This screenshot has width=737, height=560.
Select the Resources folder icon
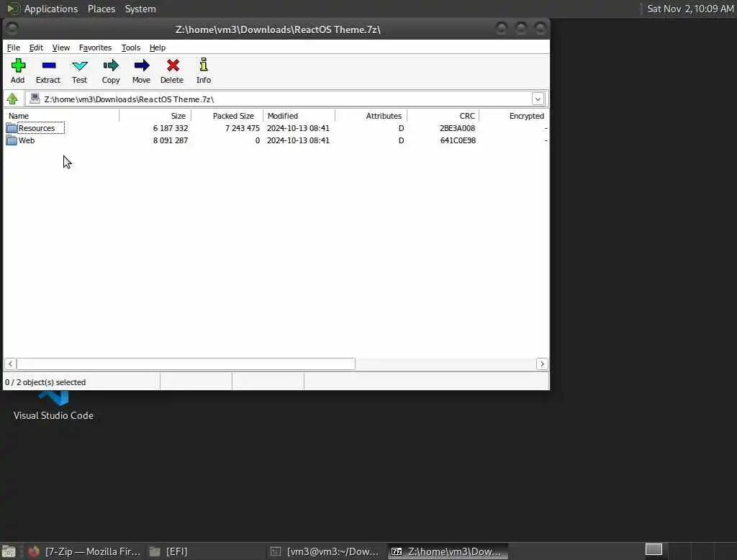coord(12,128)
